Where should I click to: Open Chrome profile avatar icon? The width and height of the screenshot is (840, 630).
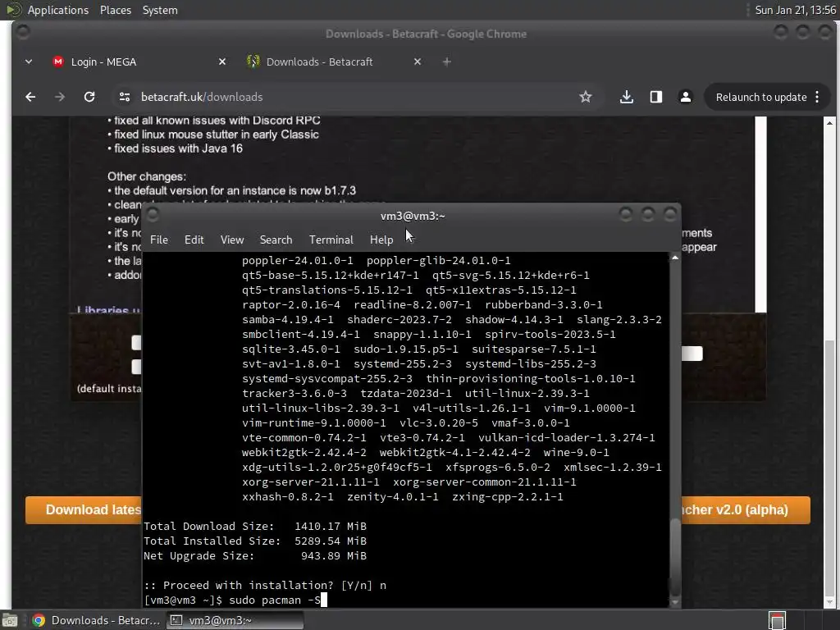click(685, 97)
